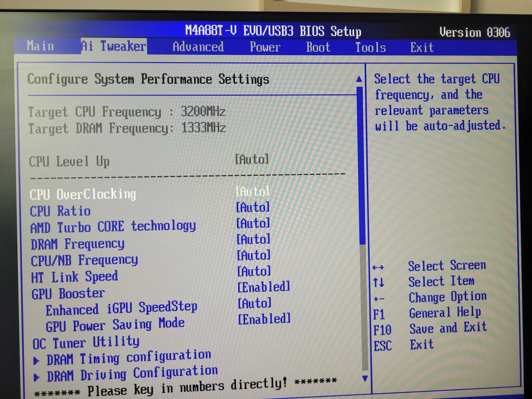532x399 pixels.
Task: Open the CPU Level Up Auto value
Action: [252, 159]
